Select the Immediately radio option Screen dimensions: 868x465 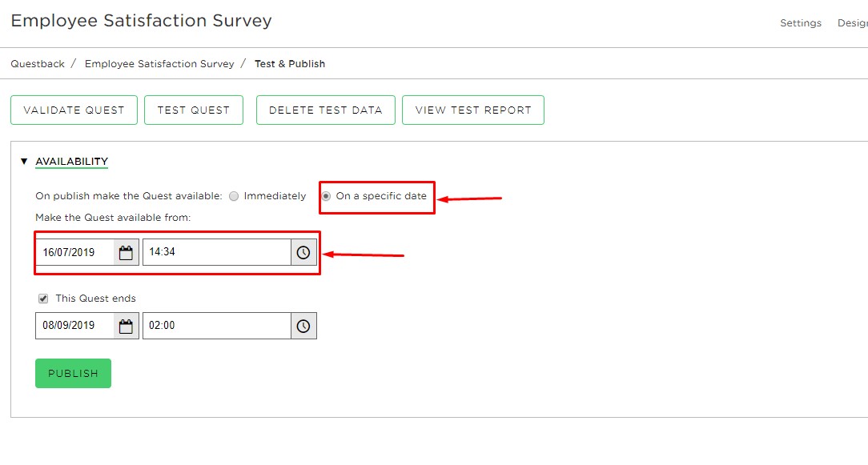[x=234, y=196]
